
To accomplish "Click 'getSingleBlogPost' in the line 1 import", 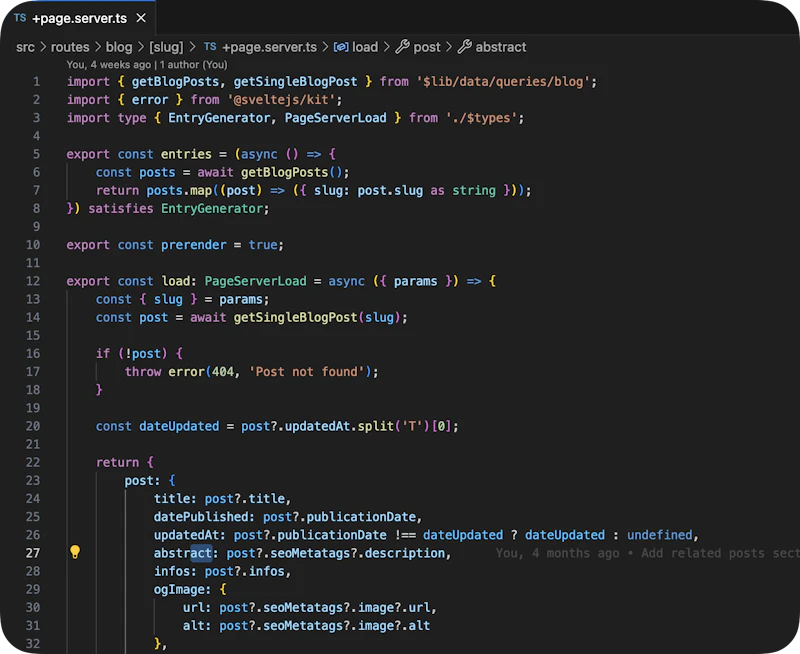I will click(295, 82).
